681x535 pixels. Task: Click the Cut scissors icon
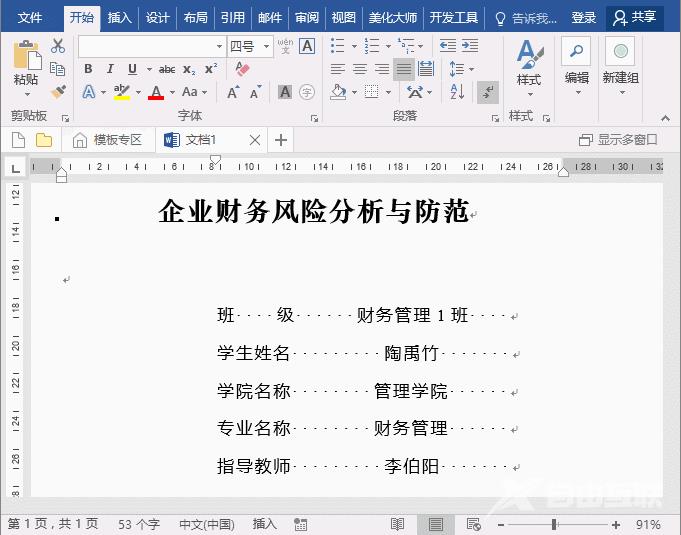click(58, 46)
